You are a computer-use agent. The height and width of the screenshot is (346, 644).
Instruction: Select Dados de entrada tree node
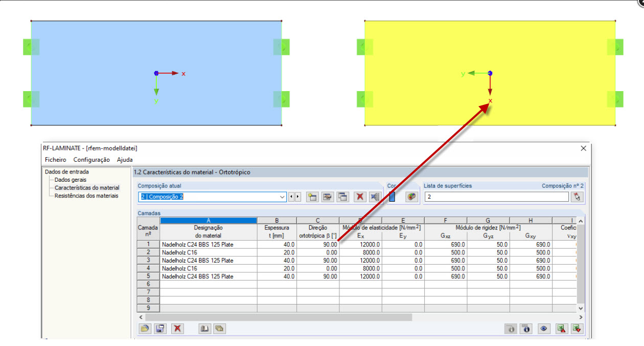tap(66, 172)
